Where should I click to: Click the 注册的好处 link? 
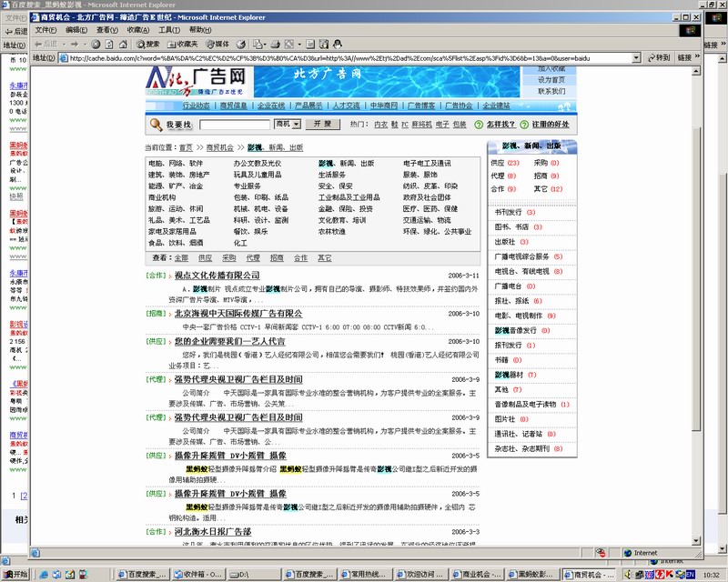click(x=551, y=125)
